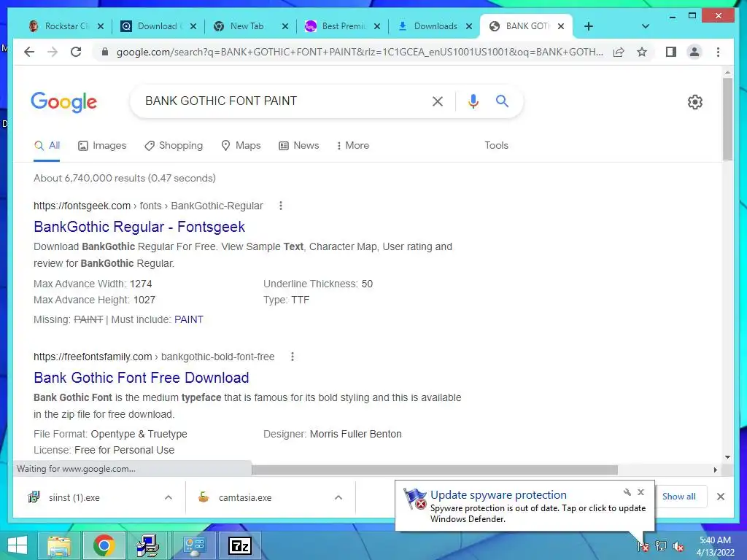Select the News search filter
Viewport: 747px width, 560px height.
tap(298, 145)
